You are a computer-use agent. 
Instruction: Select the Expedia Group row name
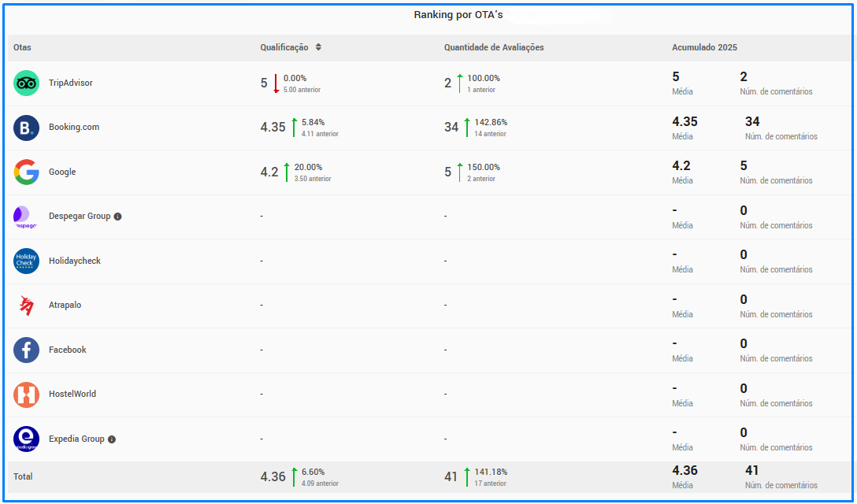(x=76, y=439)
